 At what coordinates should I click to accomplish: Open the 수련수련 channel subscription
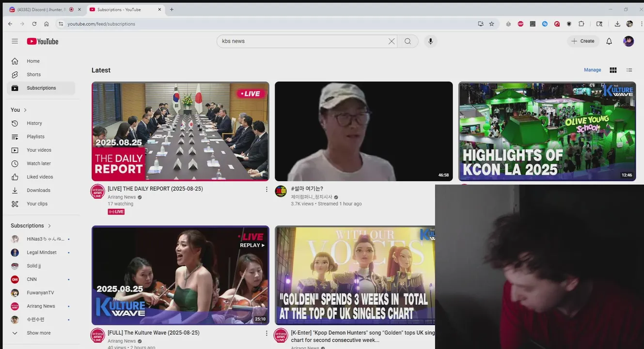[41, 319]
